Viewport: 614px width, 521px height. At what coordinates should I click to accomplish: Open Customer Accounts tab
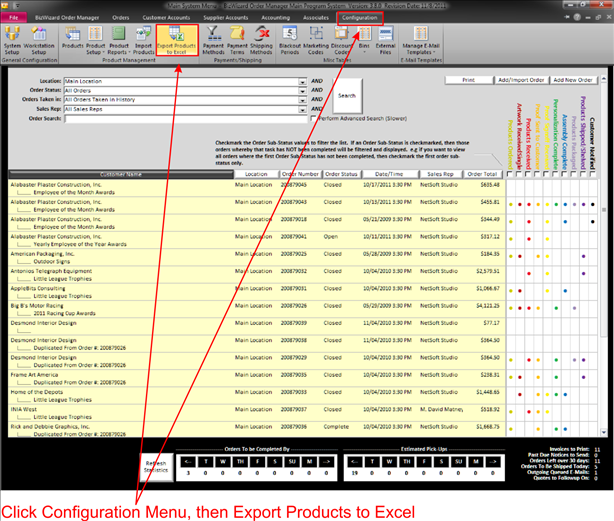point(166,18)
